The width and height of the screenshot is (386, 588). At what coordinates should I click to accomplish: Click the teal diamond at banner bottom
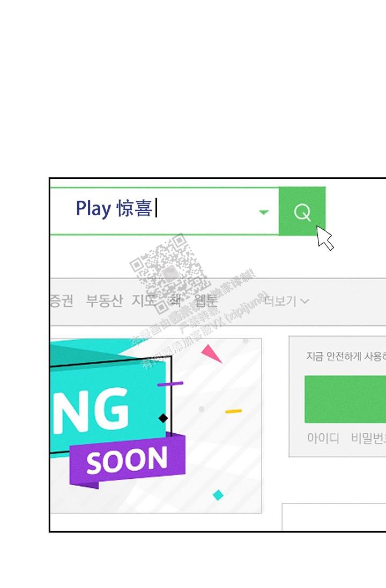click(218, 495)
